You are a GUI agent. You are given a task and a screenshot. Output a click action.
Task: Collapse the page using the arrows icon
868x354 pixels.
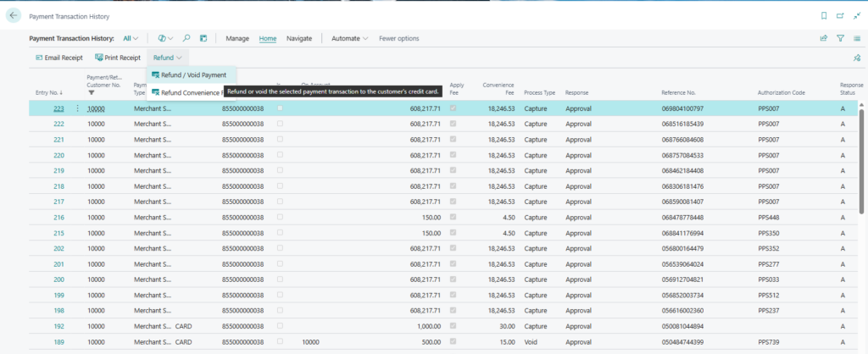point(856,16)
